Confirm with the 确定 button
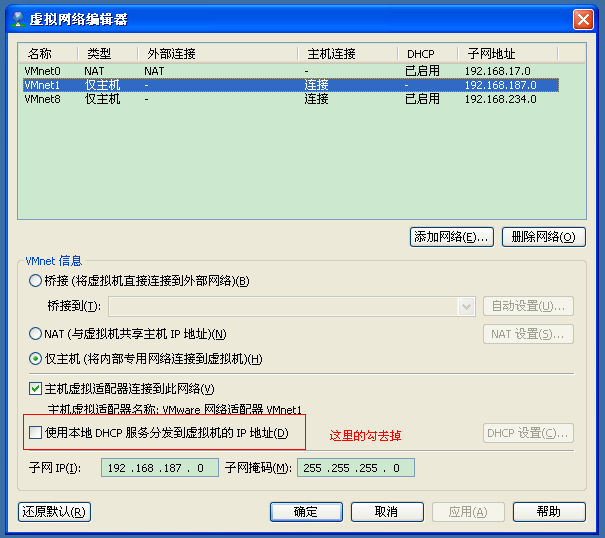Image resolution: width=605 pixels, height=538 pixels. click(306, 512)
